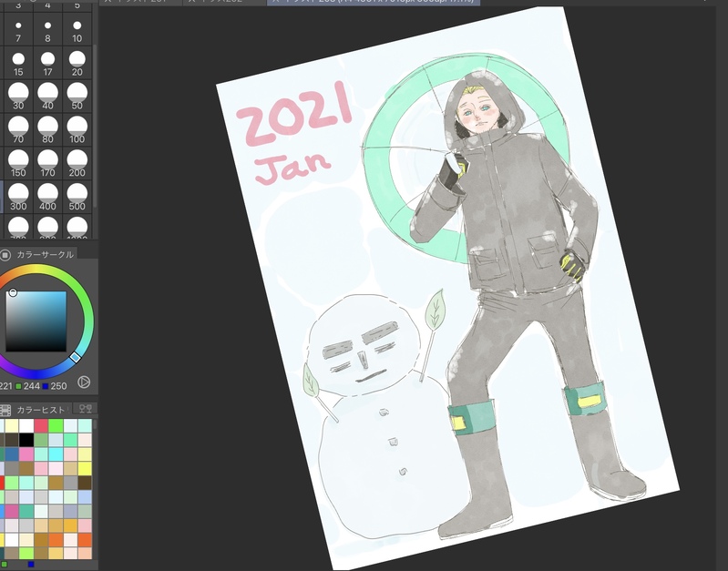Screen dimensions: 728x571
Task: Set brush size to 70
Action: click(18, 130)
